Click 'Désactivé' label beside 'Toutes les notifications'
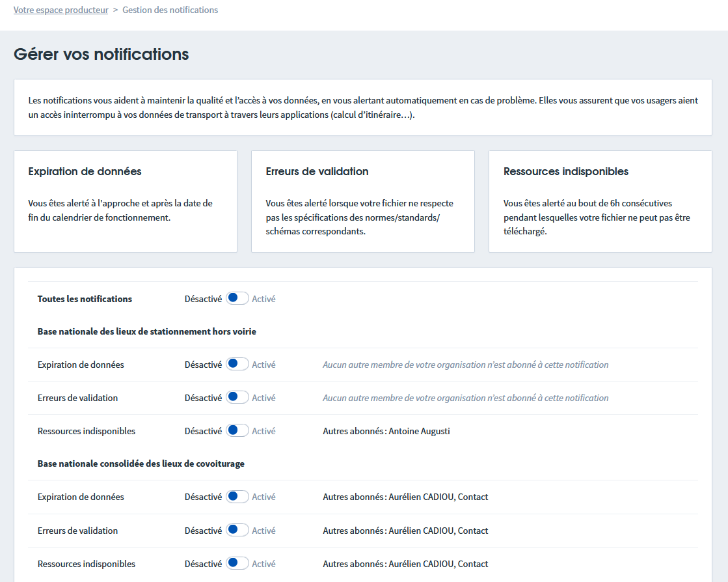Image resolution: width=728 pixels, height=582 pixels. 203,299
